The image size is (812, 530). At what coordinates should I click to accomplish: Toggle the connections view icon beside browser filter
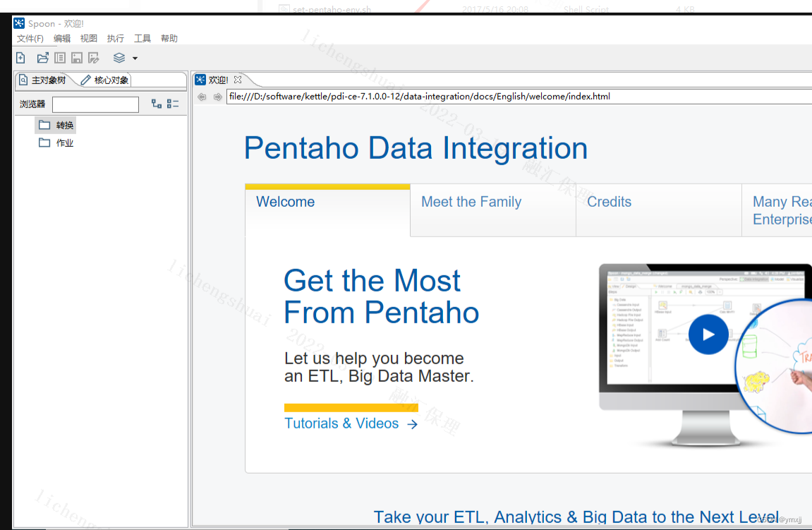point(157,103)
